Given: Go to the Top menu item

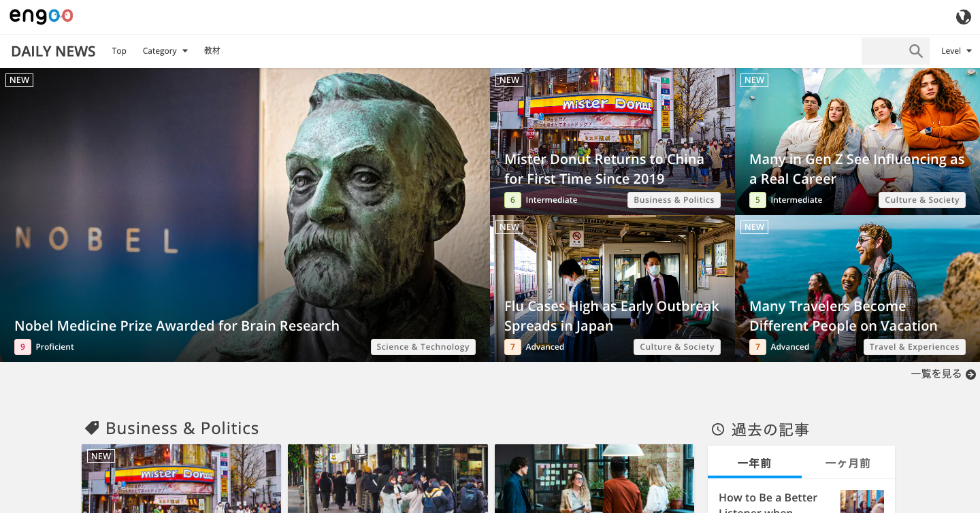Looking at the screenshot, I should tap(119, 51).
